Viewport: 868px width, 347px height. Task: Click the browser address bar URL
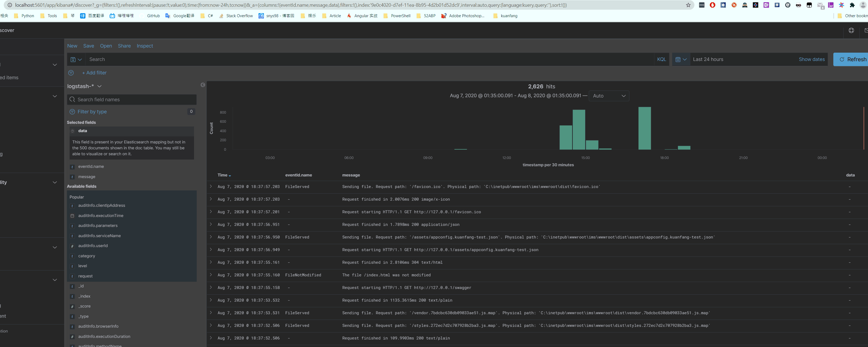(291, 5)
